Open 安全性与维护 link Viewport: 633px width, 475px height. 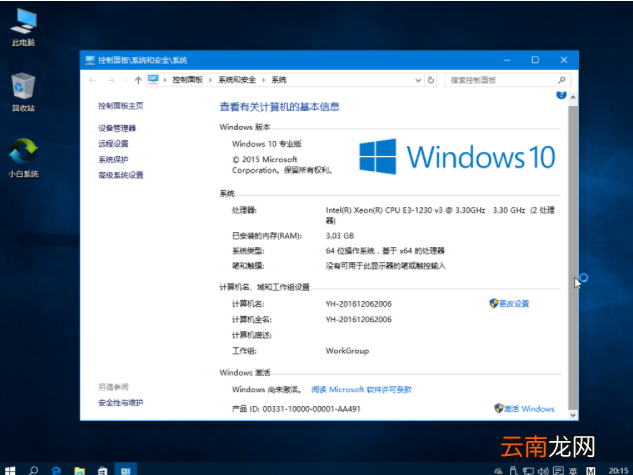point(120,402)
